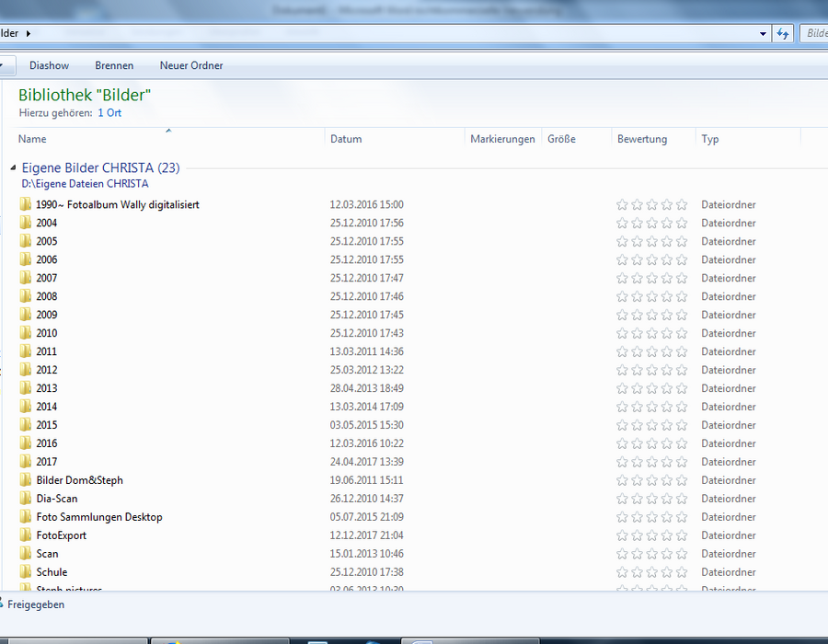Viewport: 828px width, 644px height.
Task: Click Brennen in the command bar
Action: point(114,65)
